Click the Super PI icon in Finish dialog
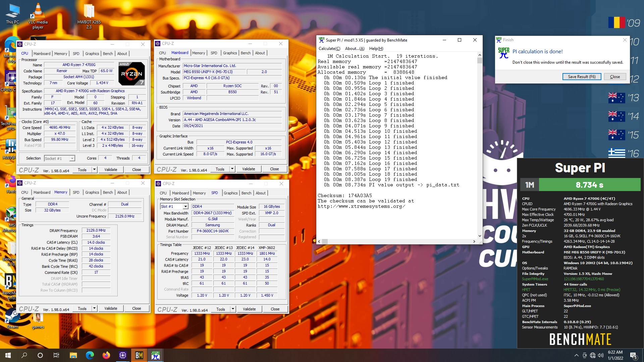 tap(503, 53)
